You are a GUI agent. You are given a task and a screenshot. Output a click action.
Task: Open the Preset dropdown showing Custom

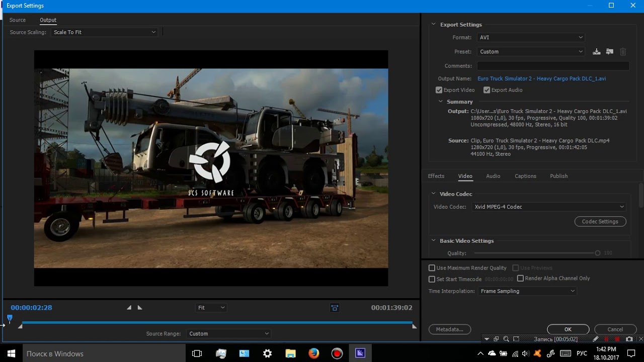[531, 51]
